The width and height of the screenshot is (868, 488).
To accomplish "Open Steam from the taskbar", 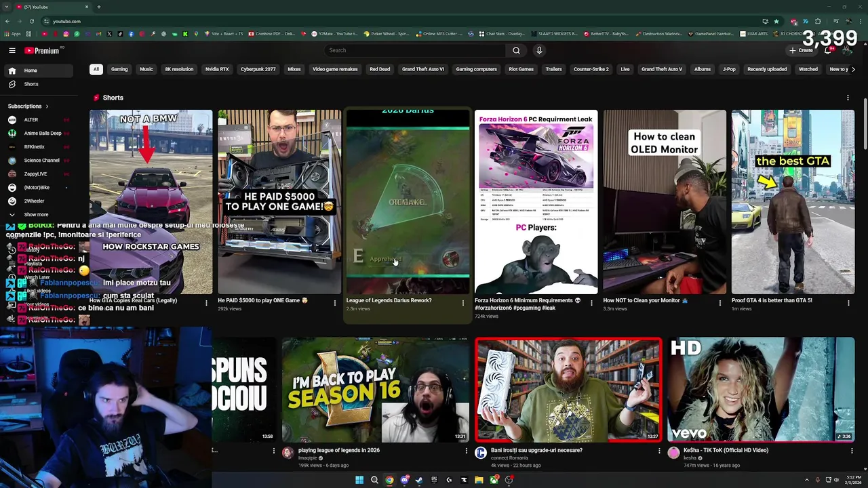I will coord(419,480).
